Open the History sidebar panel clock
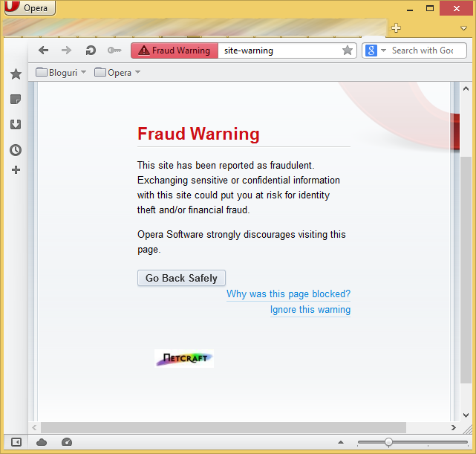 pos(16,150)
